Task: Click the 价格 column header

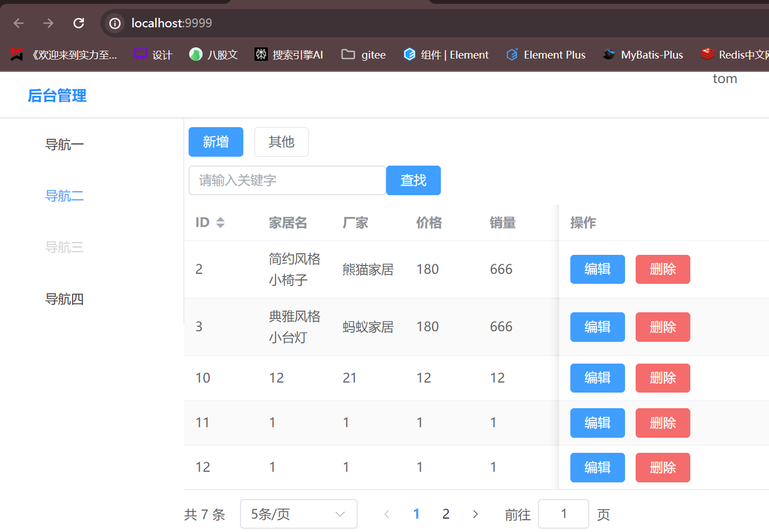Action: tap(429, 223)
